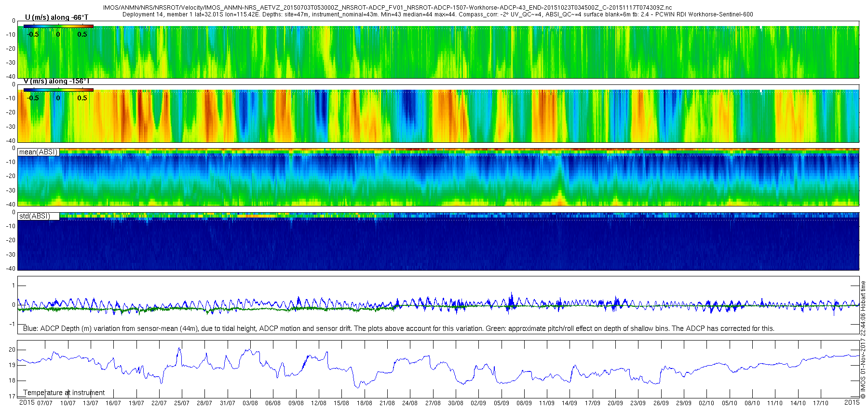Click the '11/10' date tick label
The width and height of the screenshot is (868, 410).
tap(775, 403)
